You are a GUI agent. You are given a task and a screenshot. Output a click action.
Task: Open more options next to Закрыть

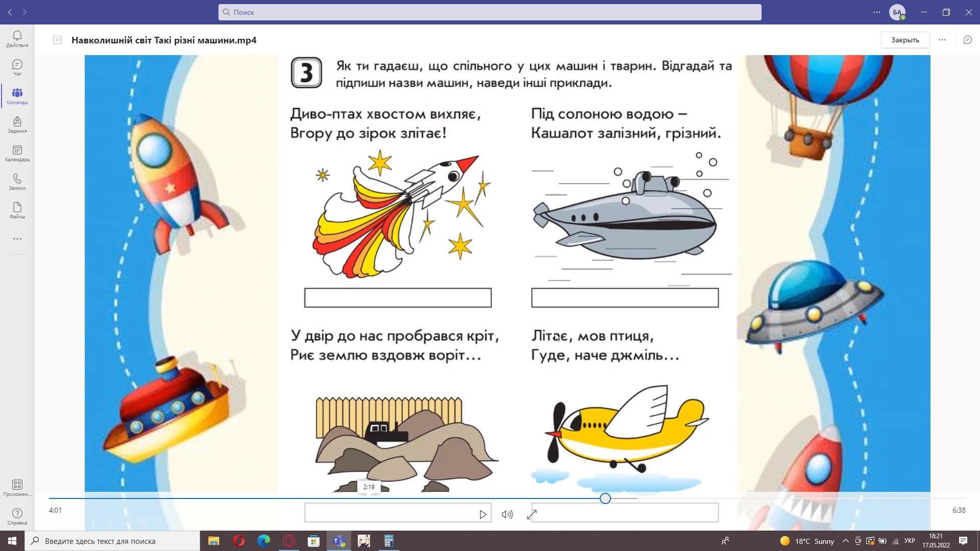pyautogui.click(x=942, y=40)
